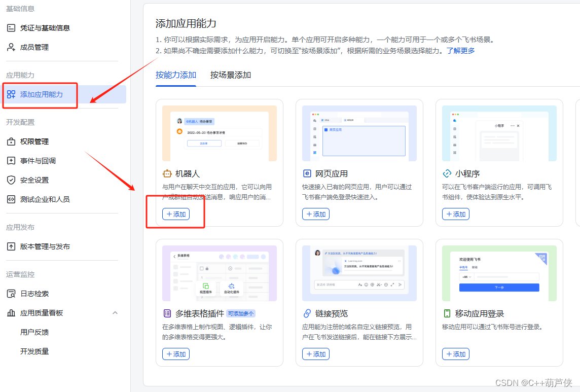Click the 成员管理 person icon
Viewport: 580px width, 392px height.
tap(11, 47)
